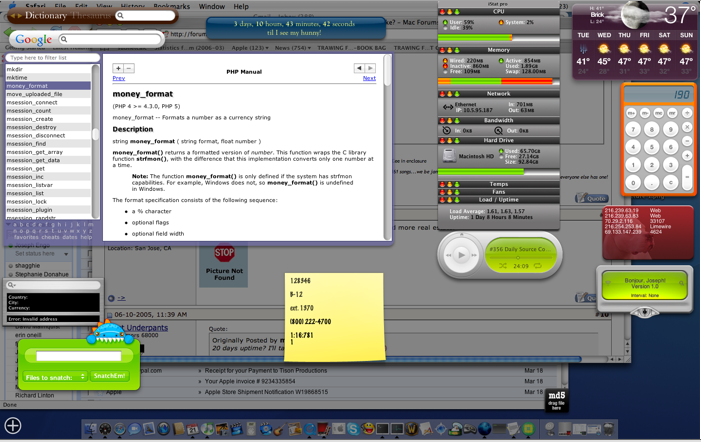Toggle shuffle in the music widget
Image resolution: width=701 pixels, height=442 pixels.
[x=503, y=266]
